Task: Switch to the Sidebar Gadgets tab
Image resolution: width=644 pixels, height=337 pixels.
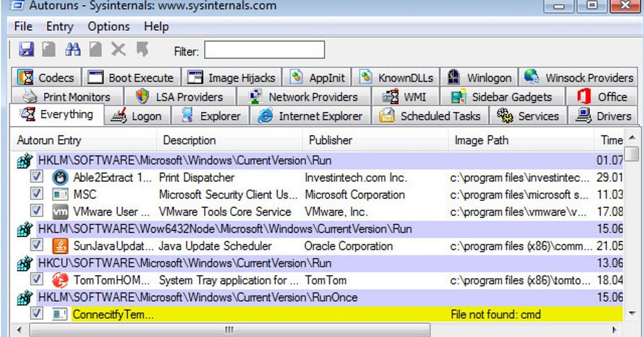Action: click(x=502, y=96)
